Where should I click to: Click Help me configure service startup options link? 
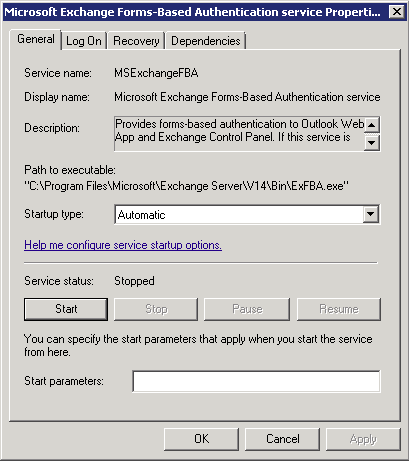pos(123,245)
